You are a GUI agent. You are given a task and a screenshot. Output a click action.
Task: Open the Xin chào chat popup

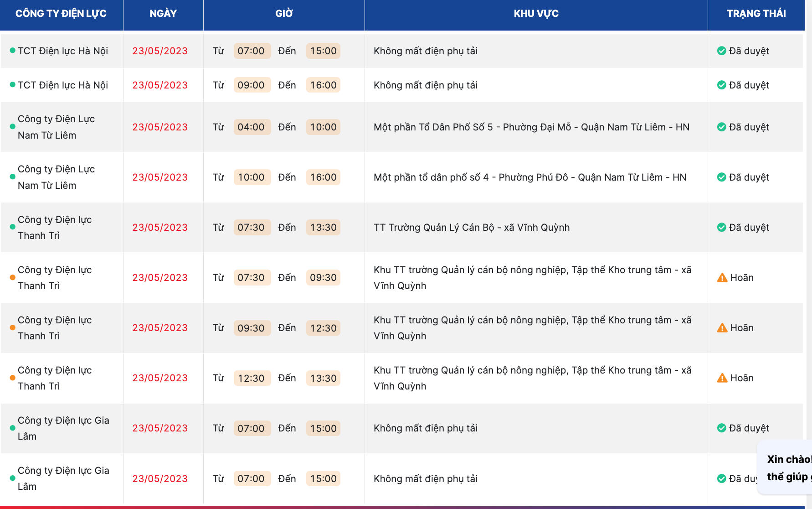[787, 467]
